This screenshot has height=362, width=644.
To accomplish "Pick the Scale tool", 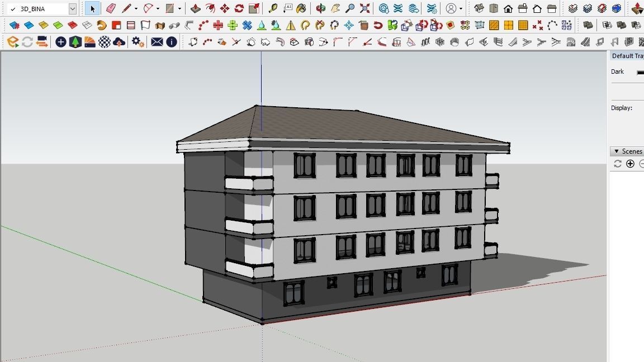I will pos(254,8).
